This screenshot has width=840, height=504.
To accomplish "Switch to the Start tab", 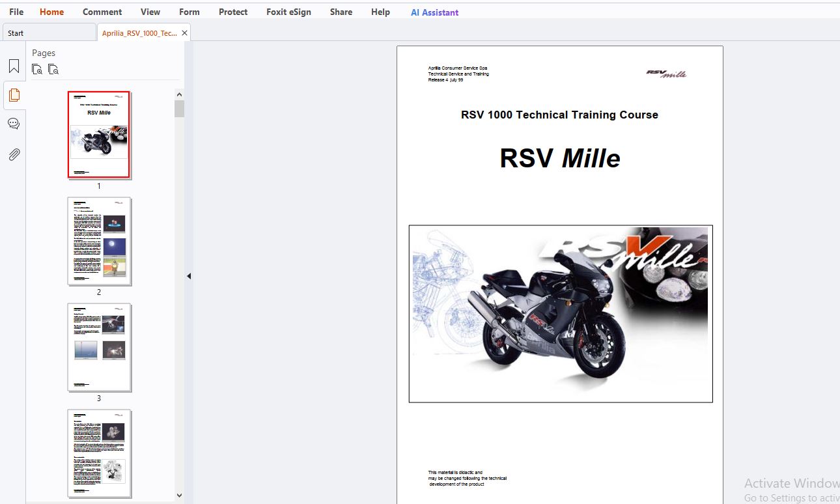I will 49,33.
